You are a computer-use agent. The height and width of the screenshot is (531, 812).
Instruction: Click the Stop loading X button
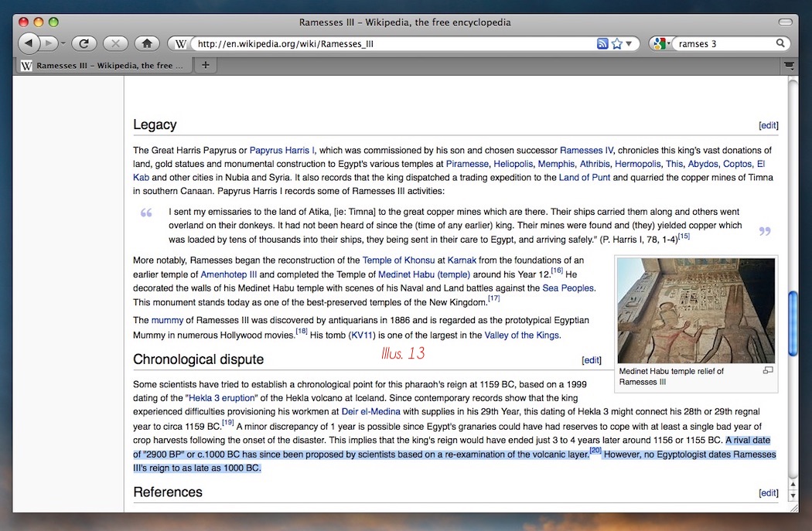(115, 43)
